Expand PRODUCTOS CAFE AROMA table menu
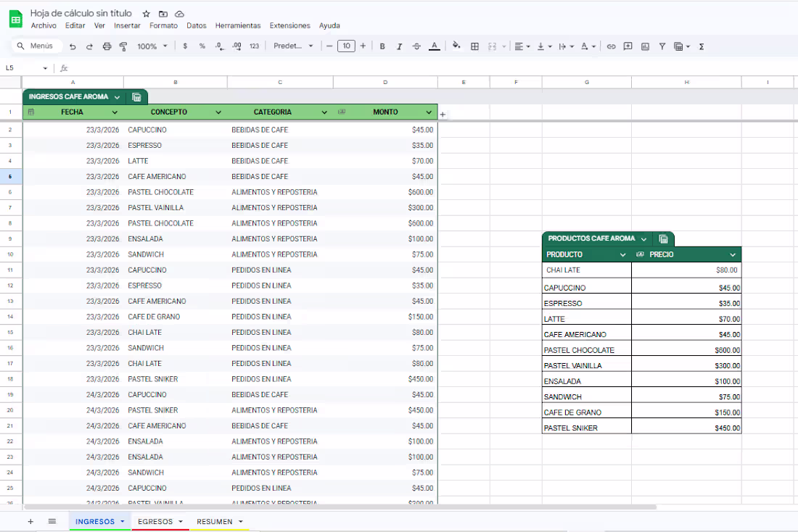Viewport: 798px width, 532px height. pos(643,239)
